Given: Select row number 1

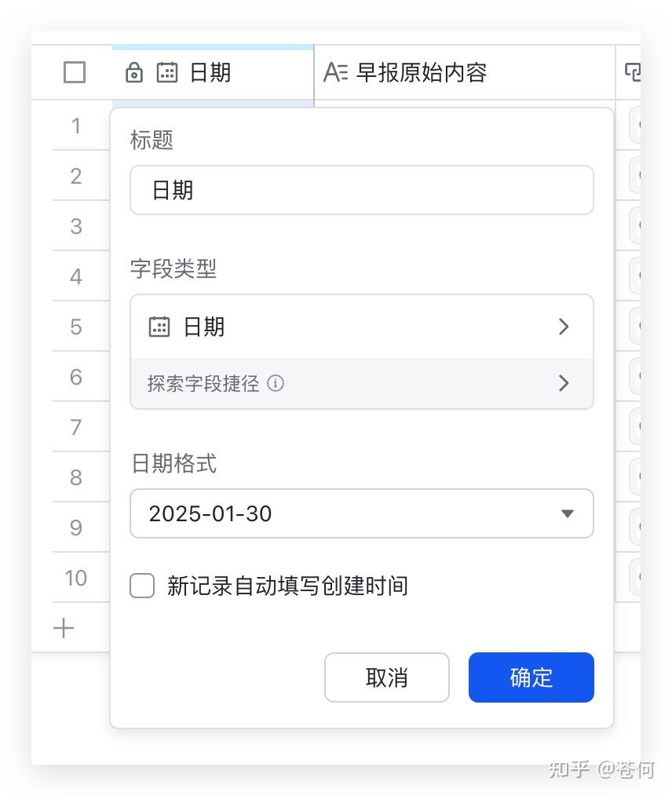Looking at the screenshot, I should click(76, 126).
